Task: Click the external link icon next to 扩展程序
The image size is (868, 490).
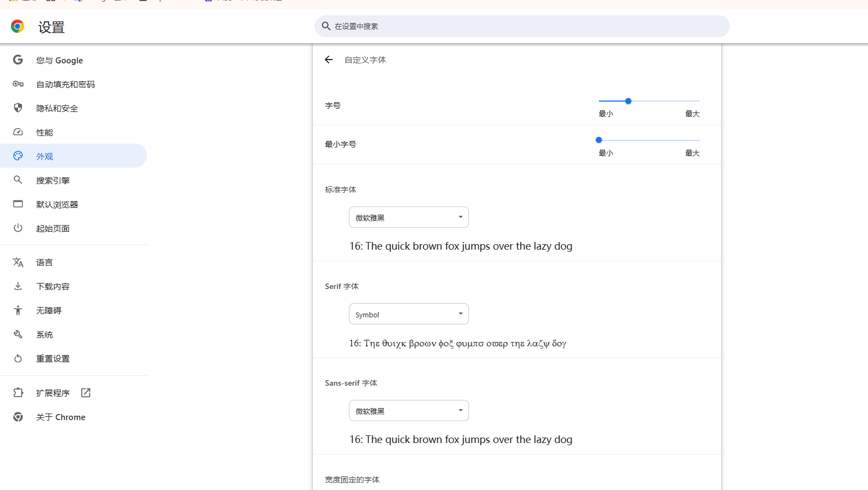Action: (86, 393)
